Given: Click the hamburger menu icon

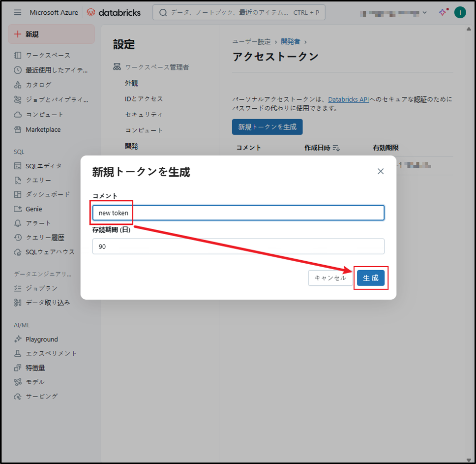Looking at the screenshot, I should pyautogui.click(x=18, y=12).
